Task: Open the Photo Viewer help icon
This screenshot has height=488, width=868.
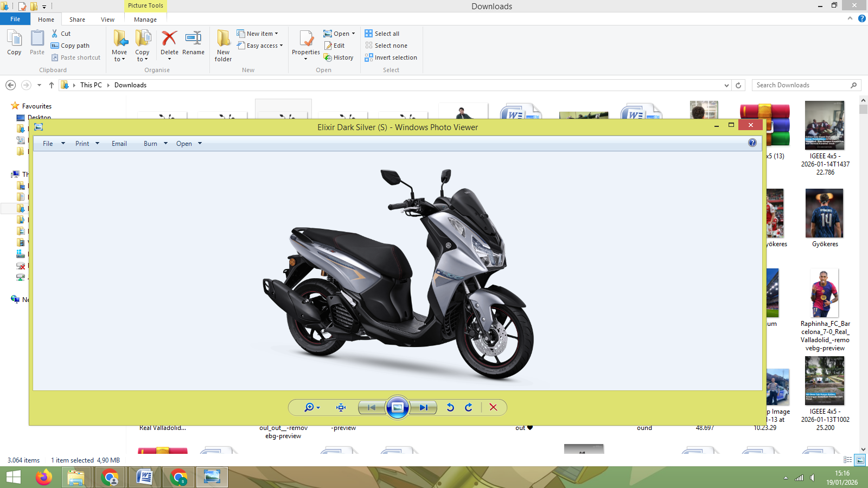Action: [752, 143]
